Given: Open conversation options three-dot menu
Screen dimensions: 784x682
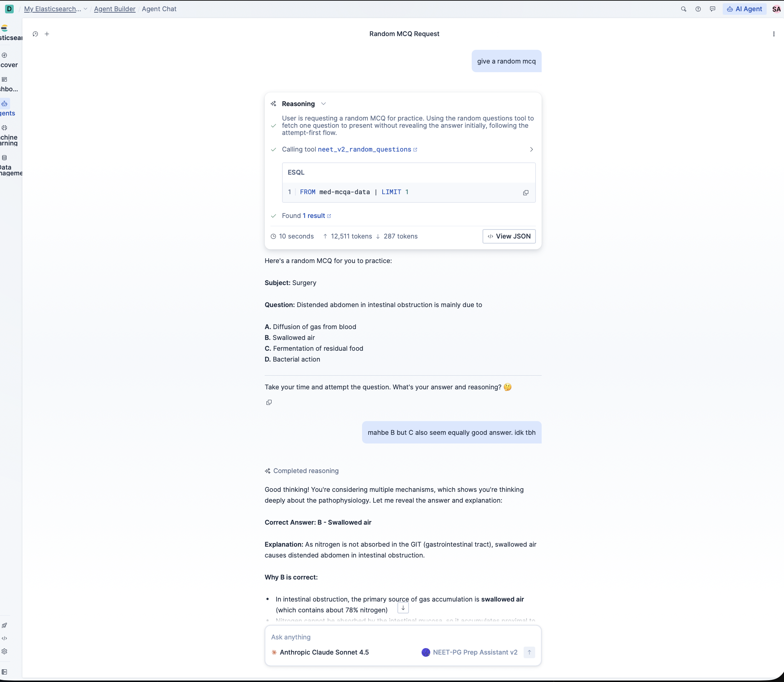Looking at the screenshot, I should click(773, 34).
